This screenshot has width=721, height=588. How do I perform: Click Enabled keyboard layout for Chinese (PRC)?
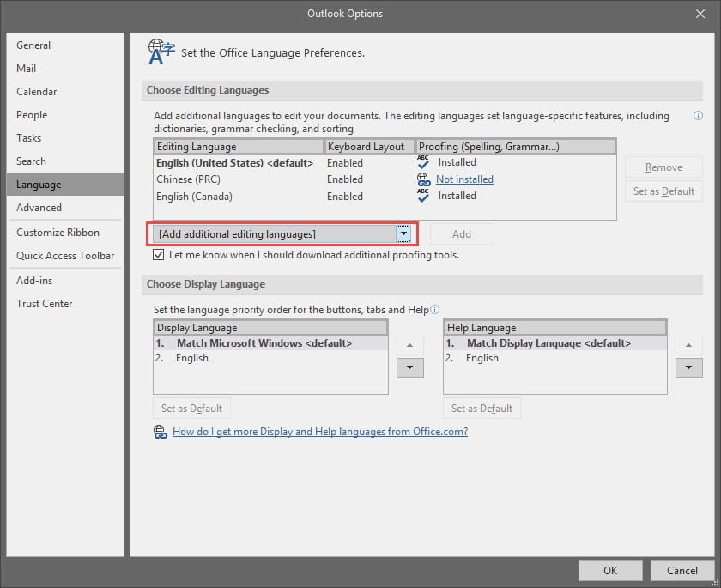(x=345, y=179)
